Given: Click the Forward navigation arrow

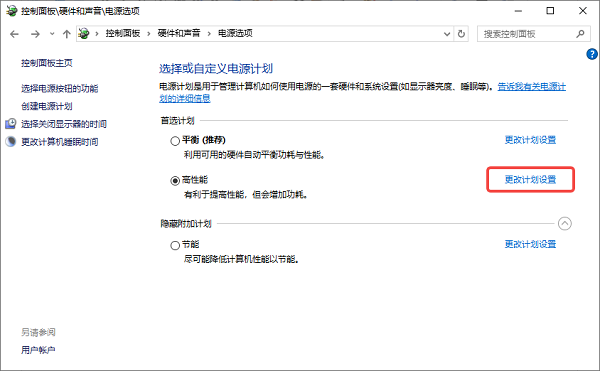Looking at the screenshot, I should (x=35, y=34).
